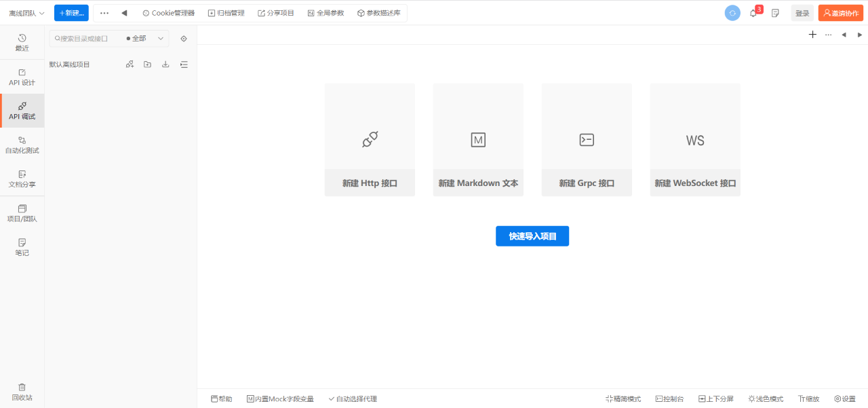
Task: Open the 自动化测试 panel in sidebar
Action: tap(22, 145)
